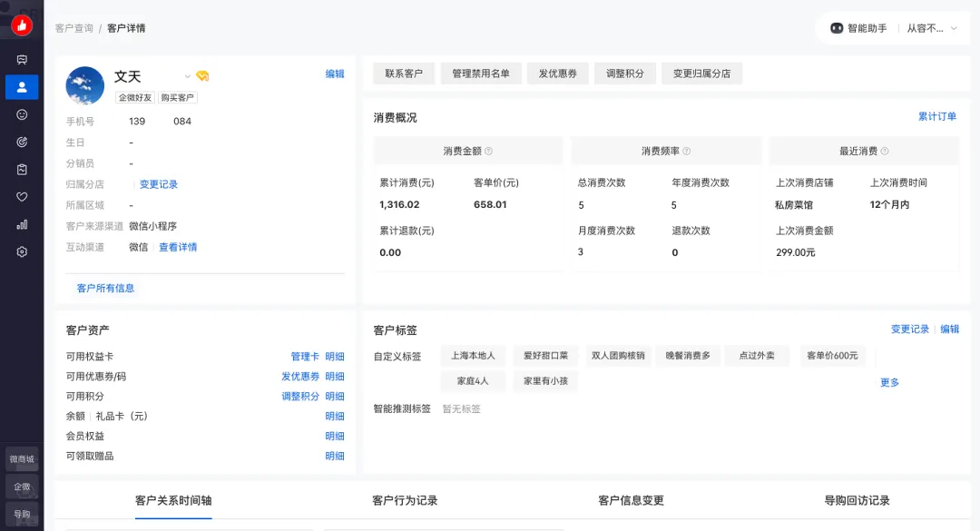Open the heart icon in sidebar
The width and height of the screenshot is (980, 531).
[x=22, y=197]
